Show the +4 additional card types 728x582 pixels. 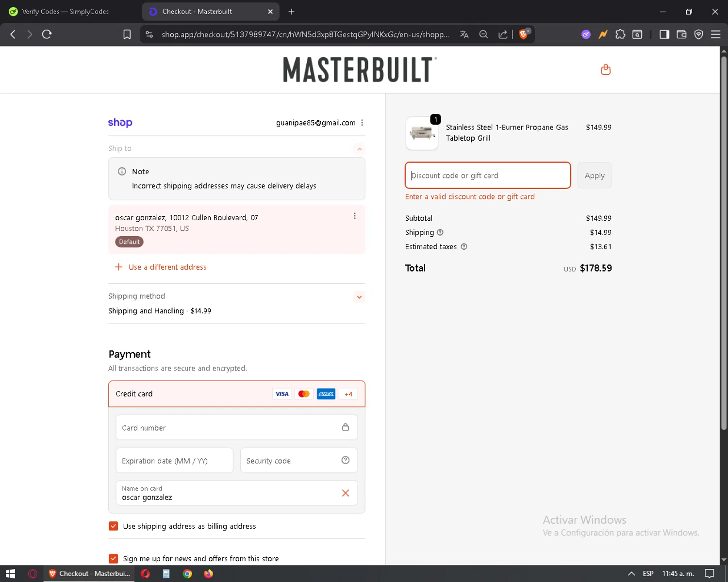(x=348, y=394)
